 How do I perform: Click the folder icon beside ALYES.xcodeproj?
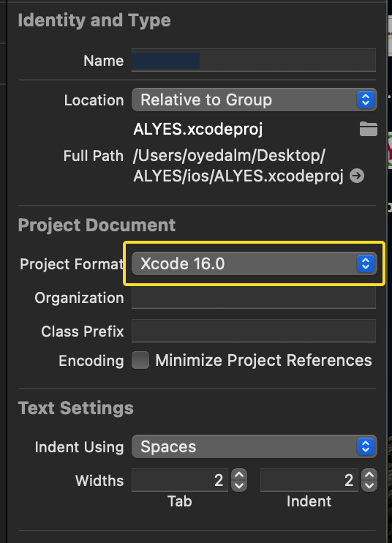click(x=368, y=129)
